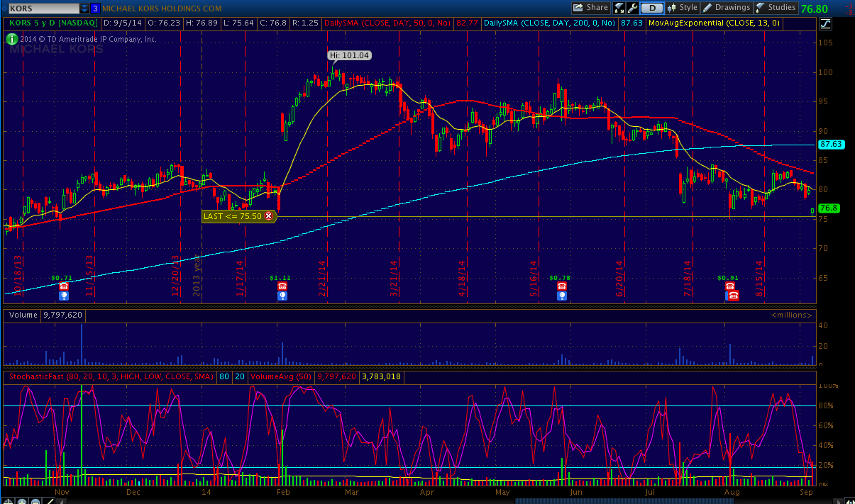Click the DailySMA 50-day study label
This screenshot has height=504, width=855.
pyautogui.click(x=388, y=23)
